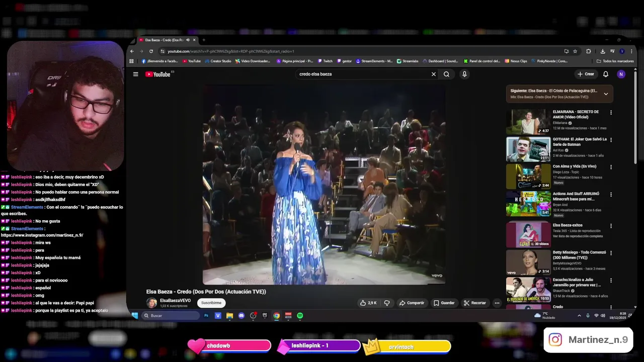This screenshot has width=644, height=362.
Task: Open the Streamlabs bookmark
Action: (x=408, y=61)
